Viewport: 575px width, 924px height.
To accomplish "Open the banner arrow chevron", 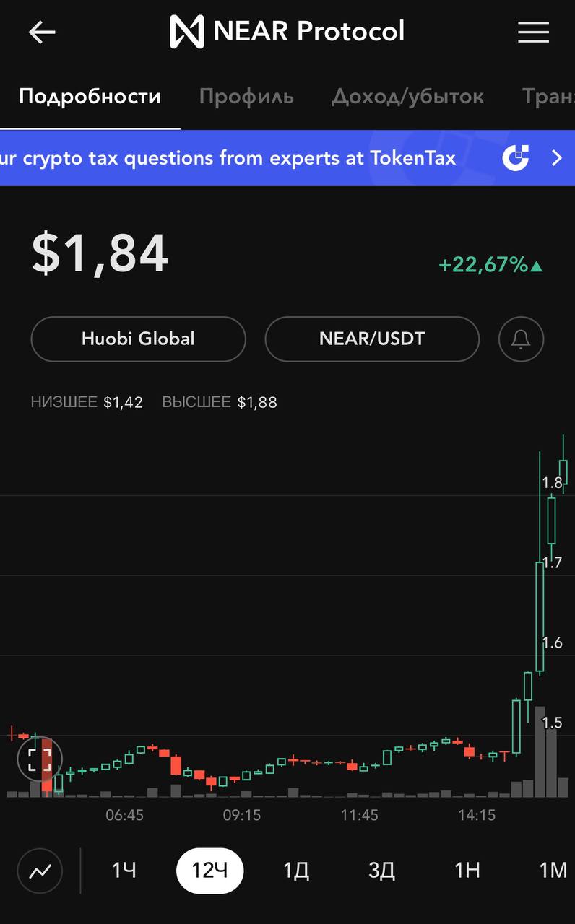I will tap(556, 157).
